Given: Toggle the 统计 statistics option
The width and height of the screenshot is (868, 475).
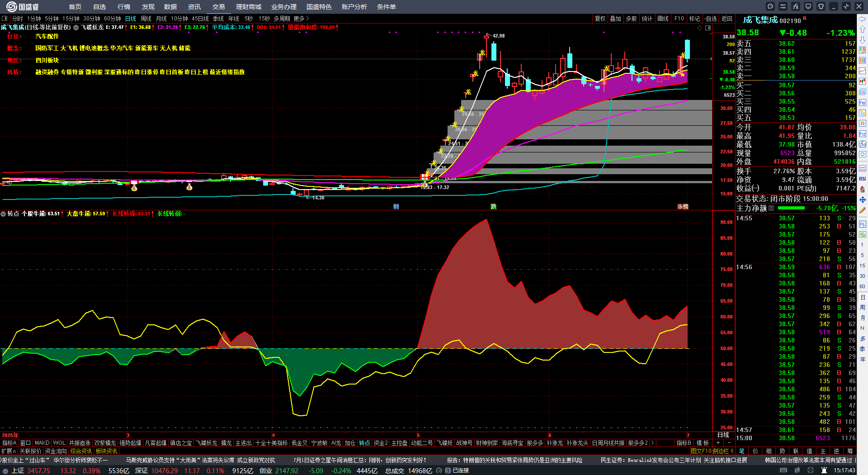Looking at the screenshot, I should point(647,19).
